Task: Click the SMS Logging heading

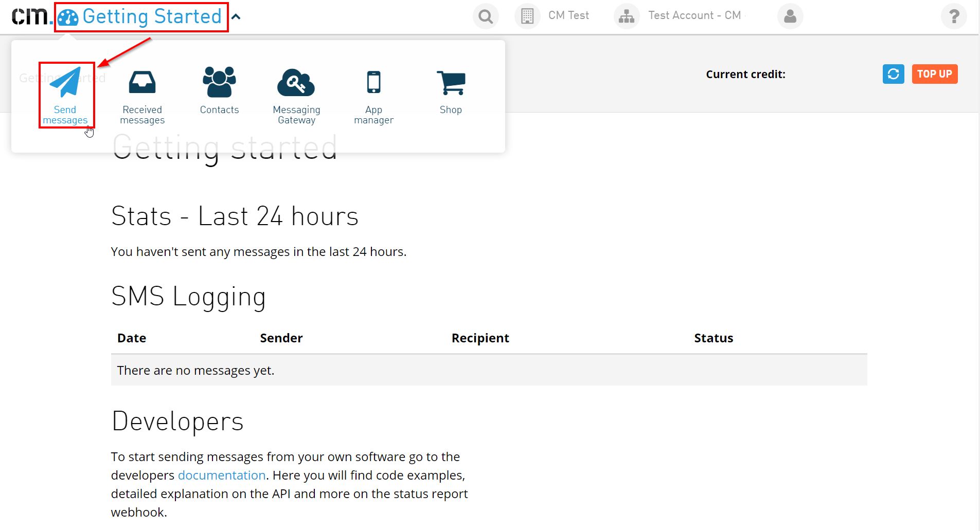Action: [x=188, y=297]
